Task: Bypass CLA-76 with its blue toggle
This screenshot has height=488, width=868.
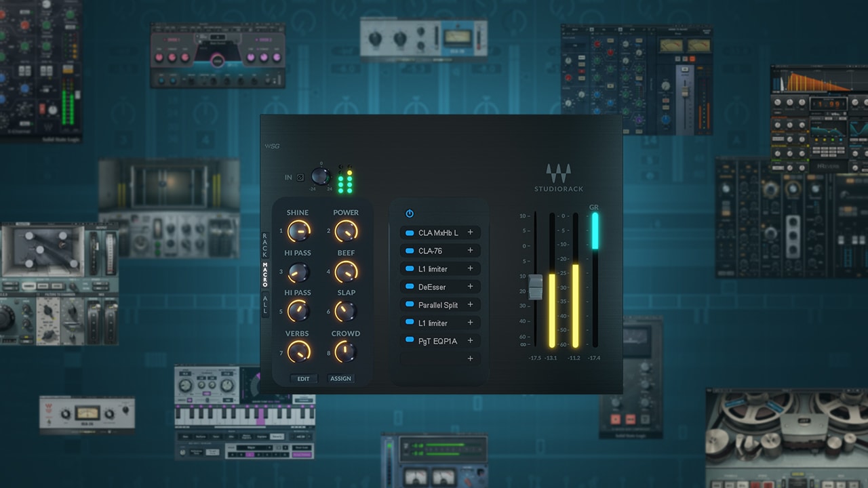Action: (409, 251)
